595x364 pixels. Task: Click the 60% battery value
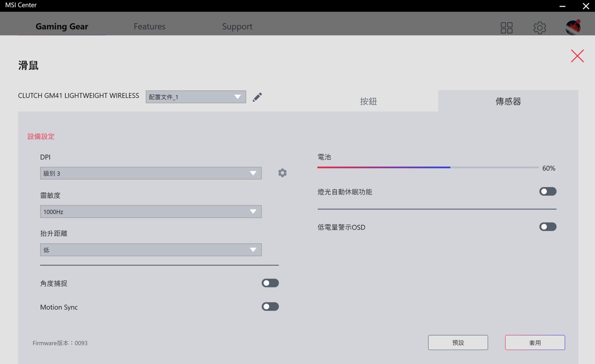549,169
